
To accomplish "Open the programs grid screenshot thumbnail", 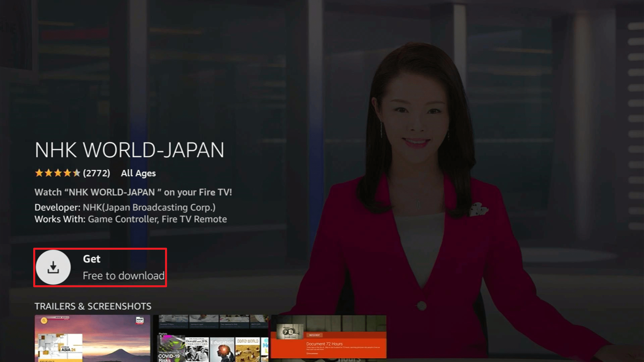I will point(211,338).
